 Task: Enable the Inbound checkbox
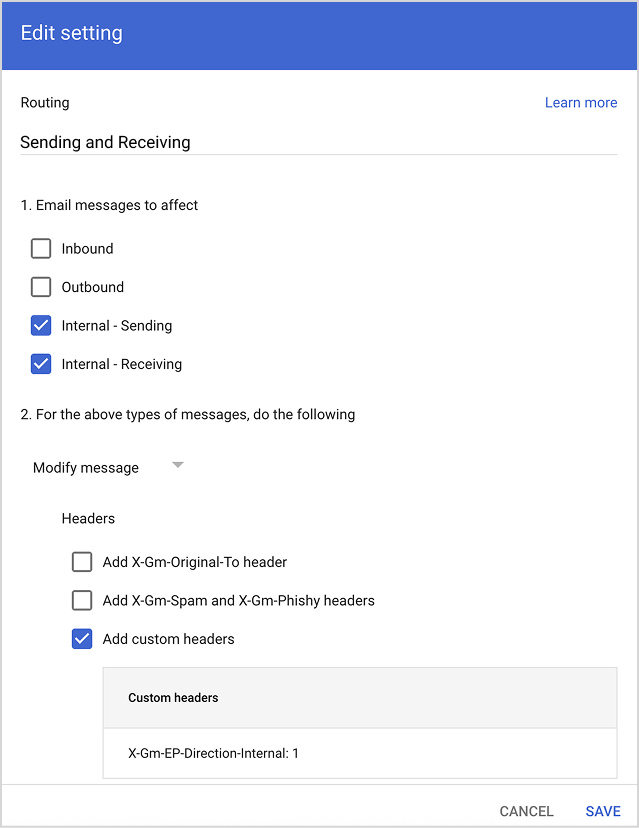click(41, 249)
